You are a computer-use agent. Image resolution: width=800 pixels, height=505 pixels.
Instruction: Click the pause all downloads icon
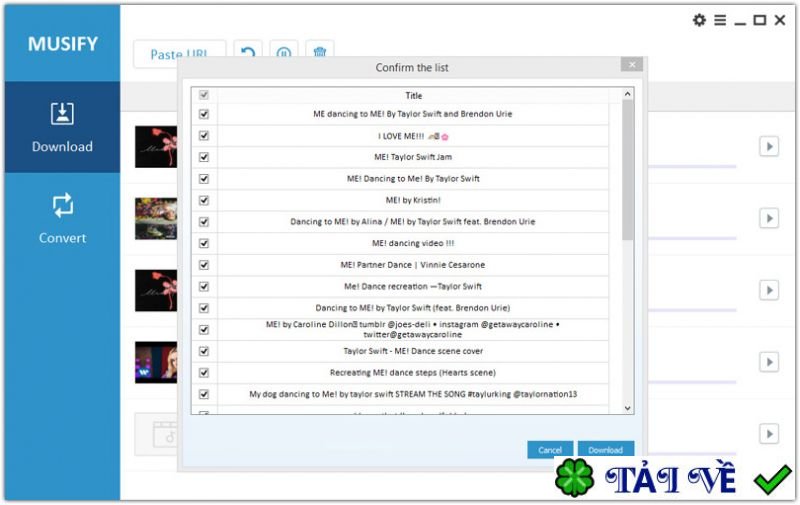click(284, 52)
